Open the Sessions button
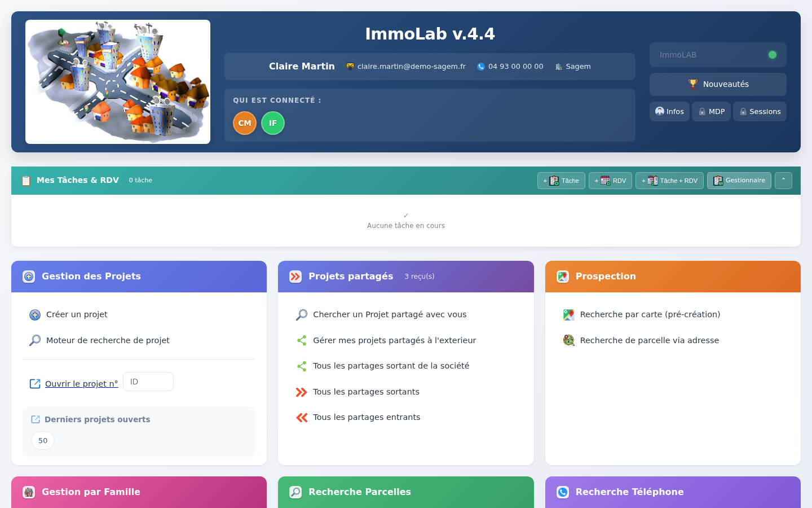 (x=760, y=112)
